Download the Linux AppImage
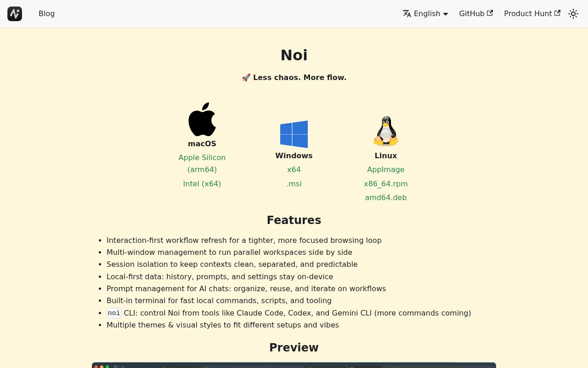 386,169
